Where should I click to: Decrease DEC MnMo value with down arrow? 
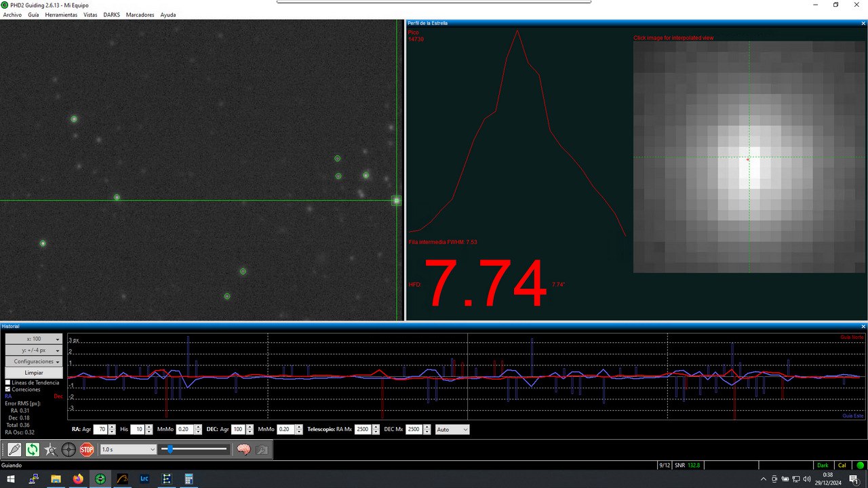click(x=299, y=432)
